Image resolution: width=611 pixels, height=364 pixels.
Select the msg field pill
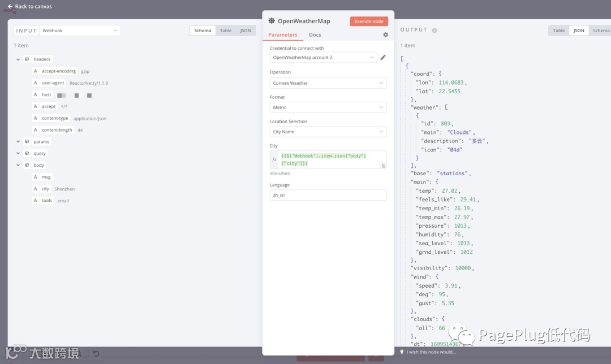pyautogui.click(x=42, y=177)
